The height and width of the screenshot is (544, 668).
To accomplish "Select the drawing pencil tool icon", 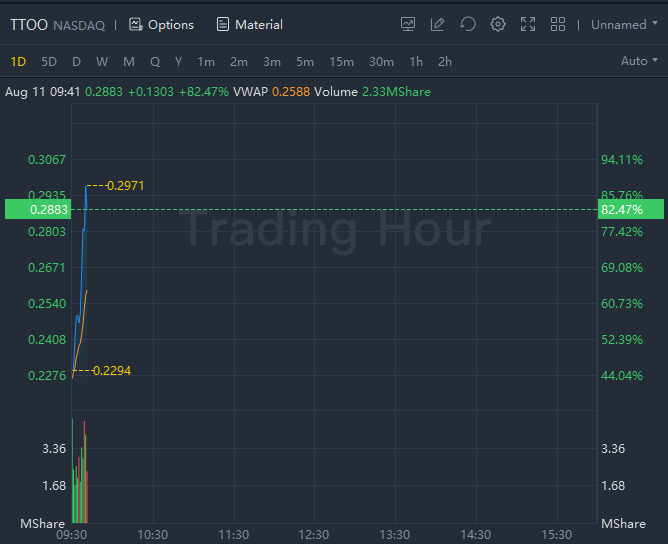I will tap(438, 24).
